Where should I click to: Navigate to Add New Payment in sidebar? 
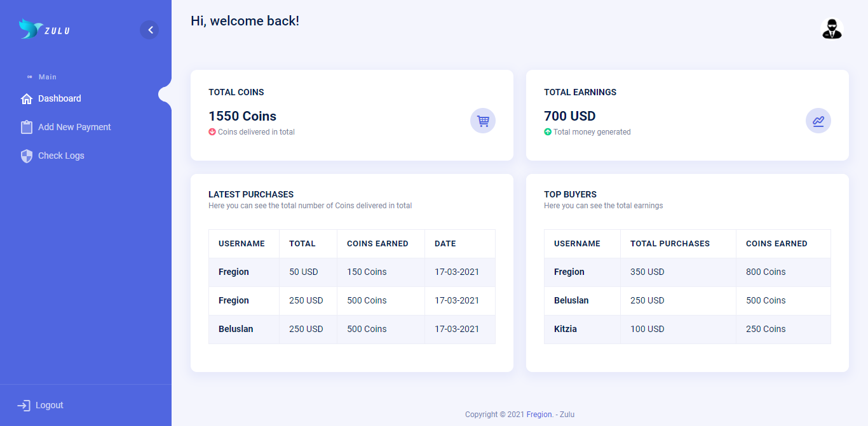click(x=73, y=127)
